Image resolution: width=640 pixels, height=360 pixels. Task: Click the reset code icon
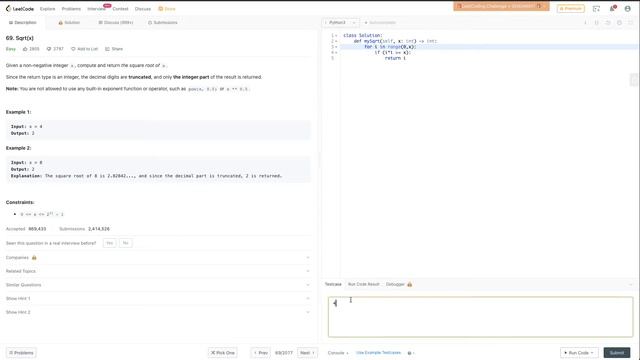click(608, 23)
